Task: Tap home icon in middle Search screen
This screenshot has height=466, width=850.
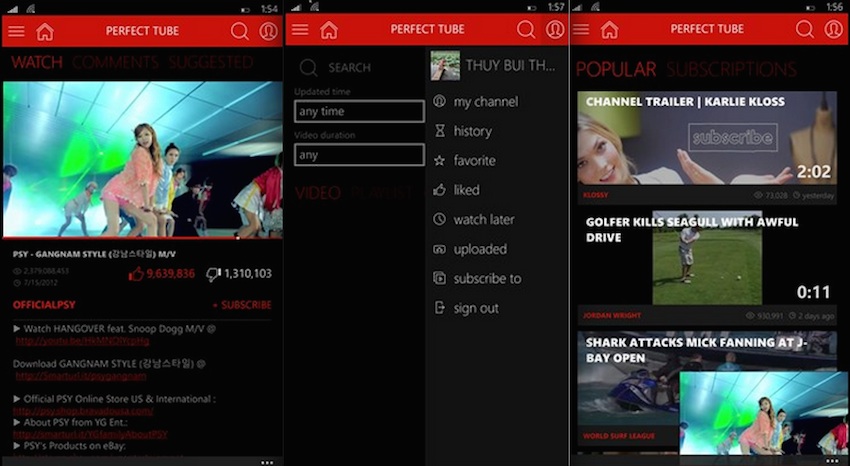Action: tap(329, 29)
